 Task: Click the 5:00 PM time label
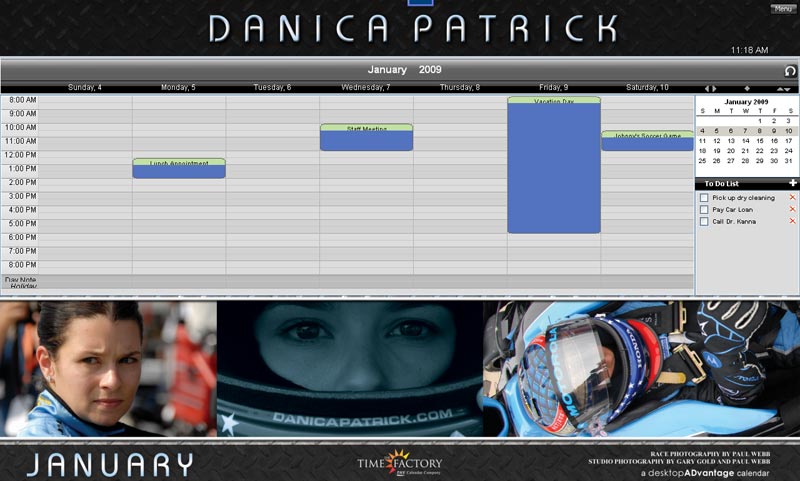(x=23, y=223)
